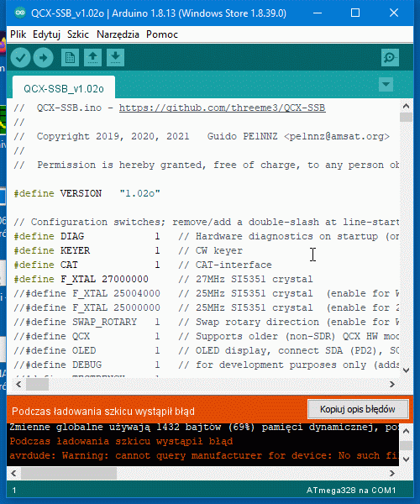The height and width of the screenshot is (504, 420).
Task: Click the editor vertical scrollbar thumb
Action: (x=407, y=117)
